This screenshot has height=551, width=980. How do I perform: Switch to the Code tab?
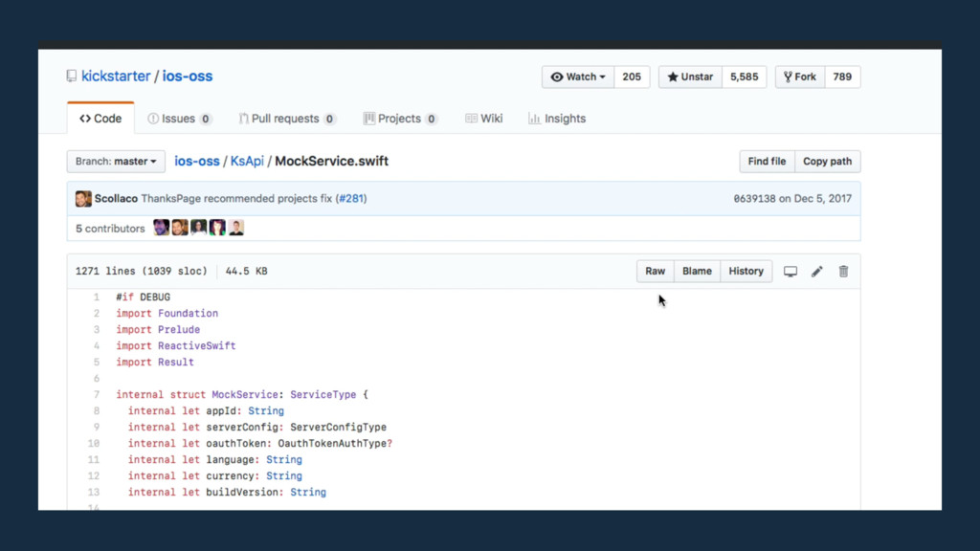point(100,119)
